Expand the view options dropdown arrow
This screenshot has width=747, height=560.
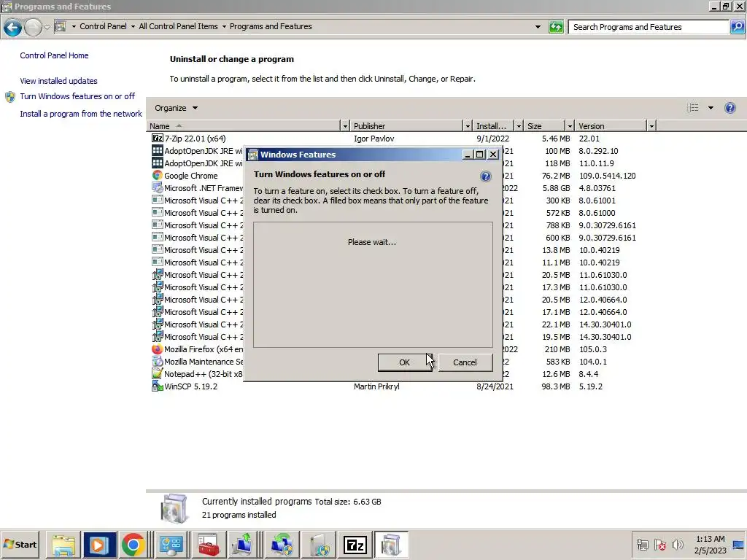coord(711,108)
